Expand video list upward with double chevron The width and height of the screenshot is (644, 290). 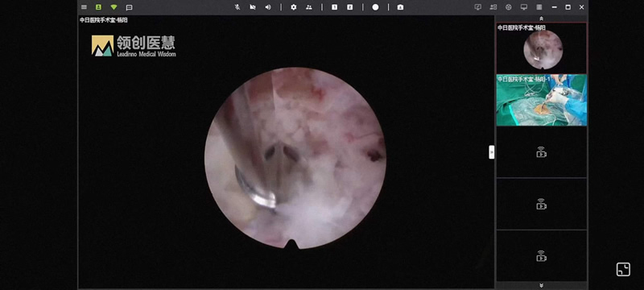point(541,19)
